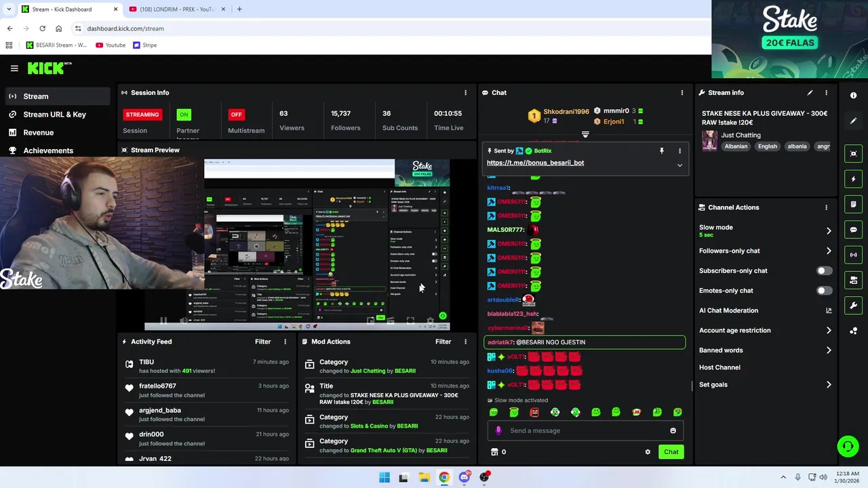868x488 pixels.
Task: Click the info icon in right sidebar
Action: pyautogui.click(x=854, y=96)
